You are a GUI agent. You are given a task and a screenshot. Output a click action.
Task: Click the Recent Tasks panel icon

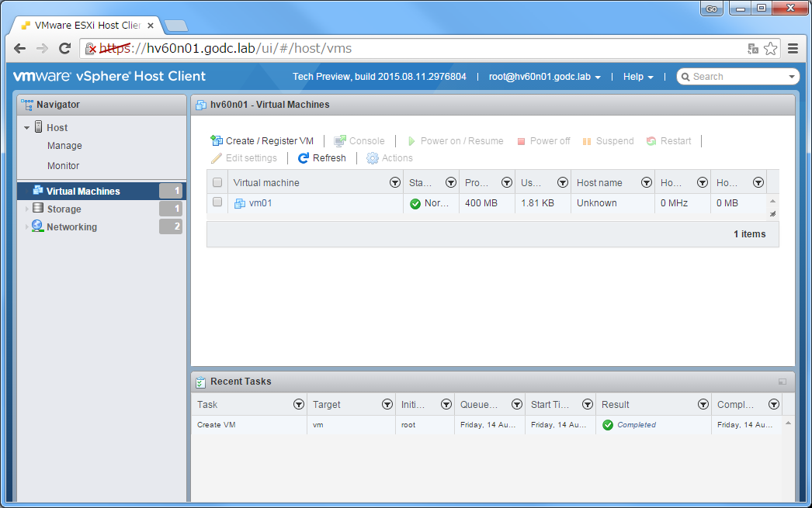(x=200, y=382)
